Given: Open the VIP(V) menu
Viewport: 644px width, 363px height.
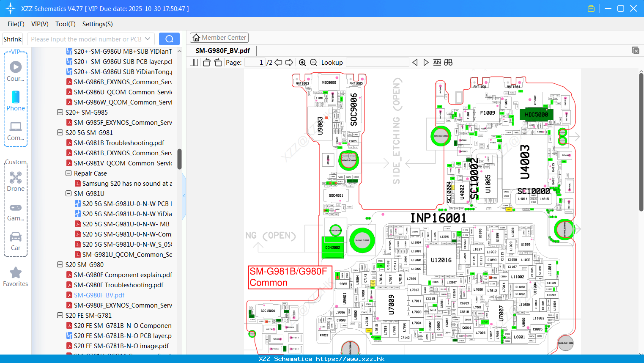Looking at the screenshot, I should click(x=40, y=24).
